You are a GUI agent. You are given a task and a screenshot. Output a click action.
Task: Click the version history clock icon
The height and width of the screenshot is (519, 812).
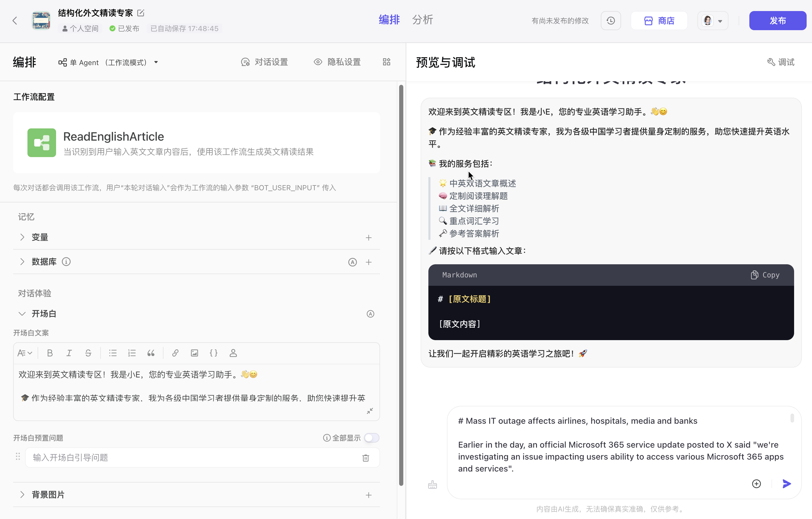click(x=610, y=21)
